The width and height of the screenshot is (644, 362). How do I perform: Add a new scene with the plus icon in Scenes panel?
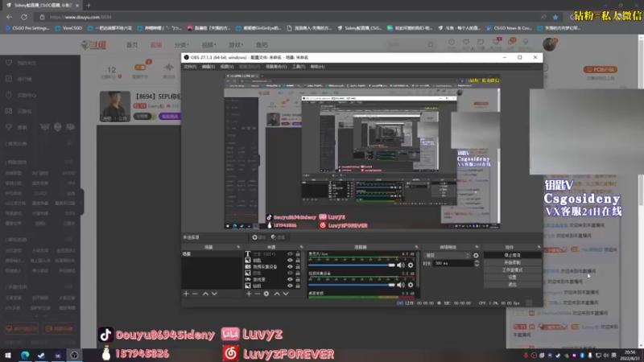[186, 294]
